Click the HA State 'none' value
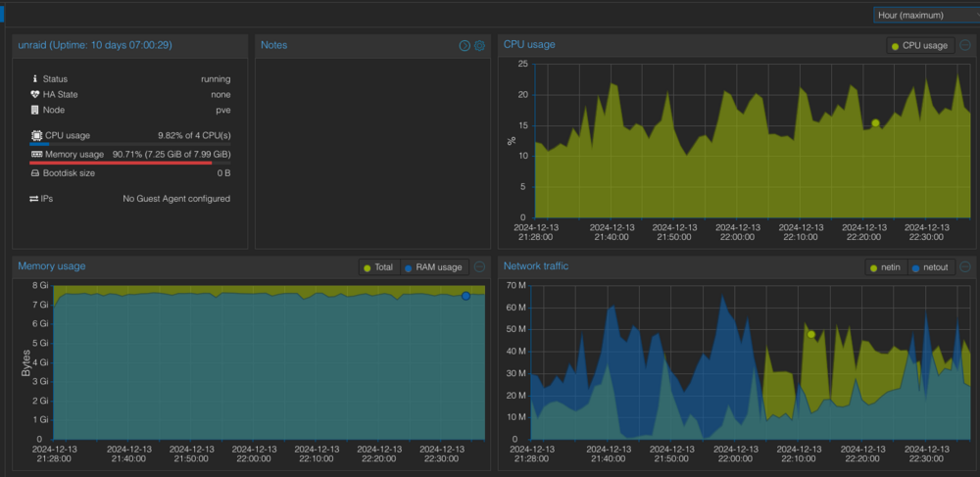 click(220, 94)
